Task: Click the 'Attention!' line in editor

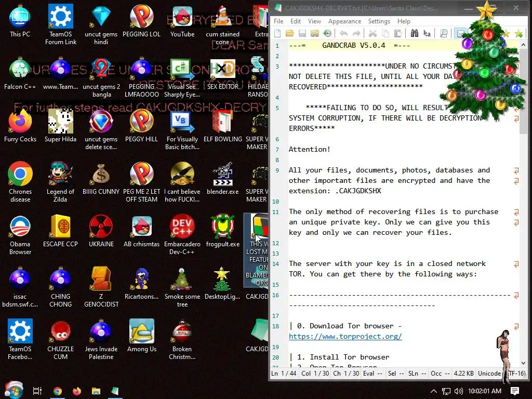Action: click(x=310, y=149)
